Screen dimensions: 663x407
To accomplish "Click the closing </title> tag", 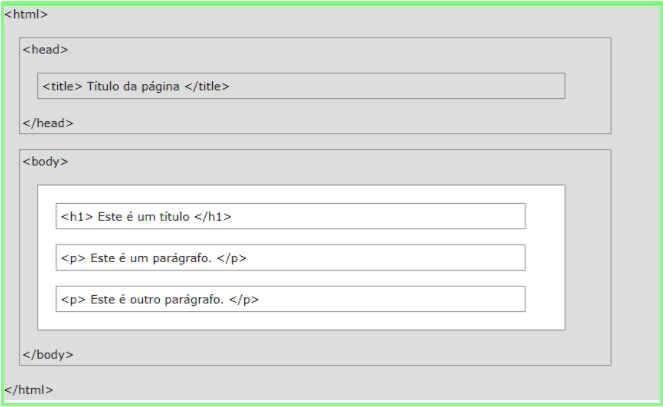I will (x=207, y=86).
